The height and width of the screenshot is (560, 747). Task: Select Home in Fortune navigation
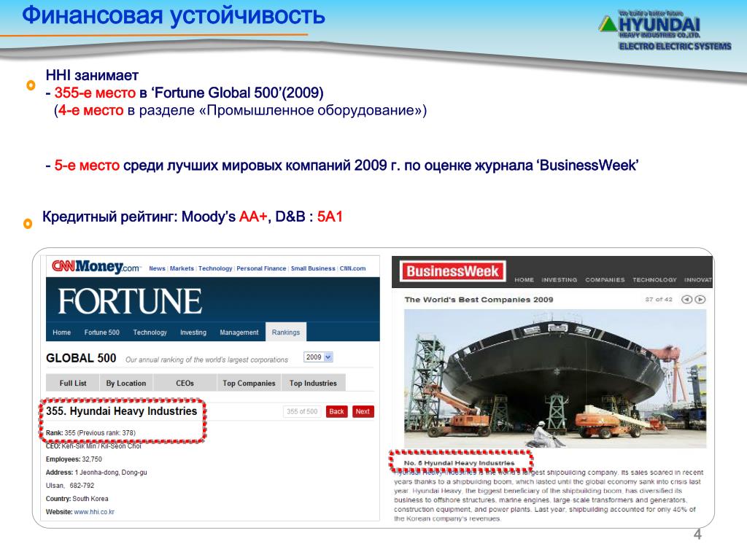tap(61, 332)
